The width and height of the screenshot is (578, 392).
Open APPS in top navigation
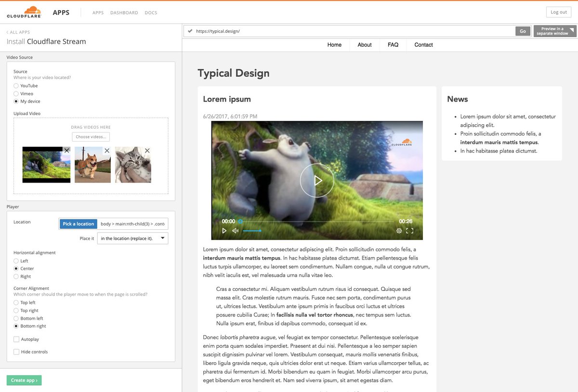coord(98,13)
